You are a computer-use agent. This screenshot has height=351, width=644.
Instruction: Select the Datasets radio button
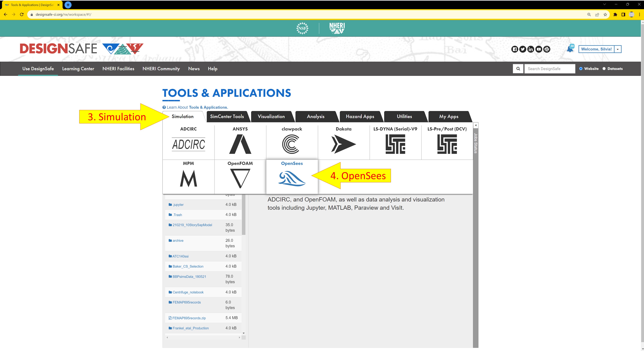pyautogui.click(x=604, y=69)
